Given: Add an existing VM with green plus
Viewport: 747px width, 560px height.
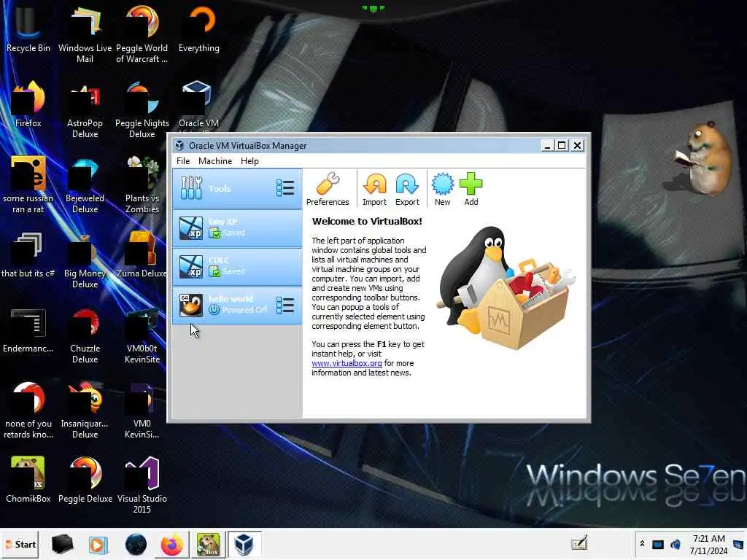Looking at the screenshot, I should coord(471,189).
